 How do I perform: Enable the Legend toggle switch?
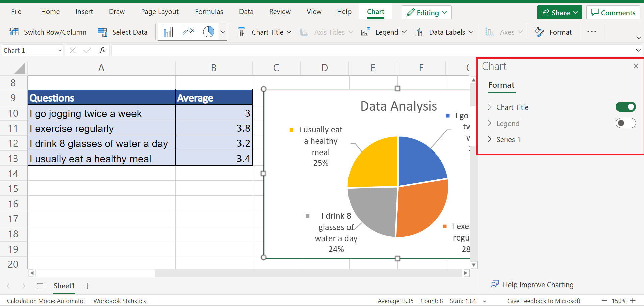click(x=626, y=123)
